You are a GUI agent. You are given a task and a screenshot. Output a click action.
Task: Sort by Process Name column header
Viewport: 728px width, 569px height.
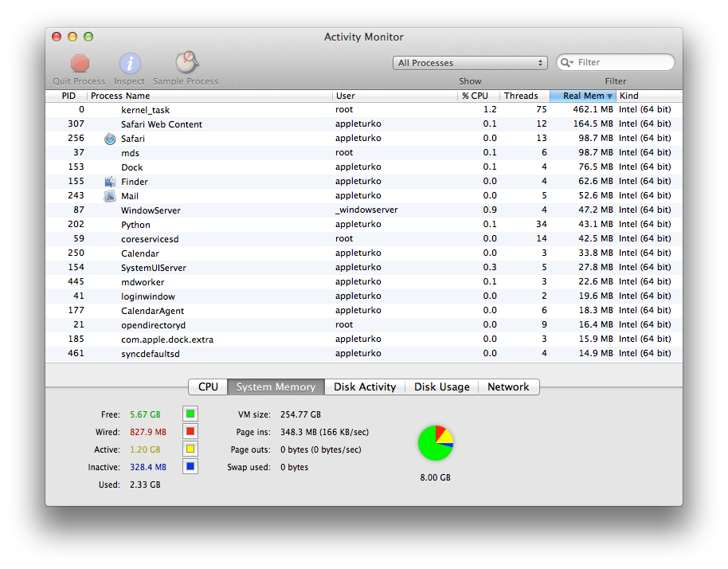209,96
